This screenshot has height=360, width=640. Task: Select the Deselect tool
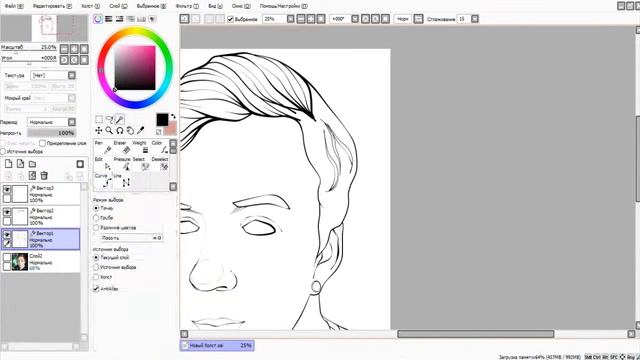tap(160, 164)
